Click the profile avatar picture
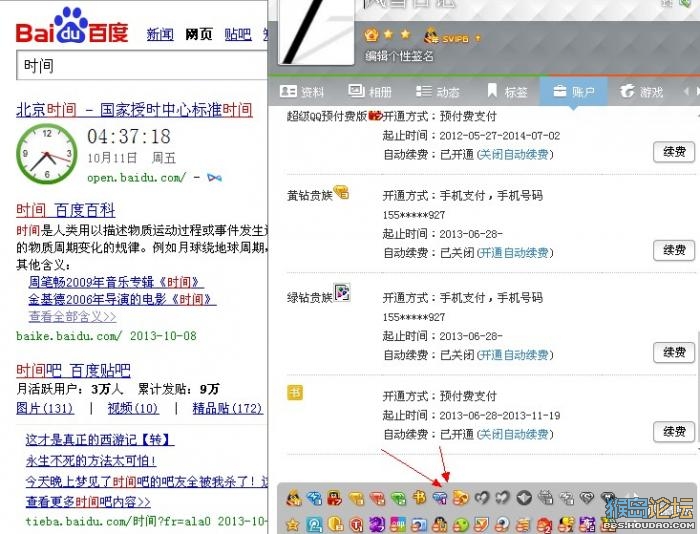700x534 pixels. pos(316,31)
